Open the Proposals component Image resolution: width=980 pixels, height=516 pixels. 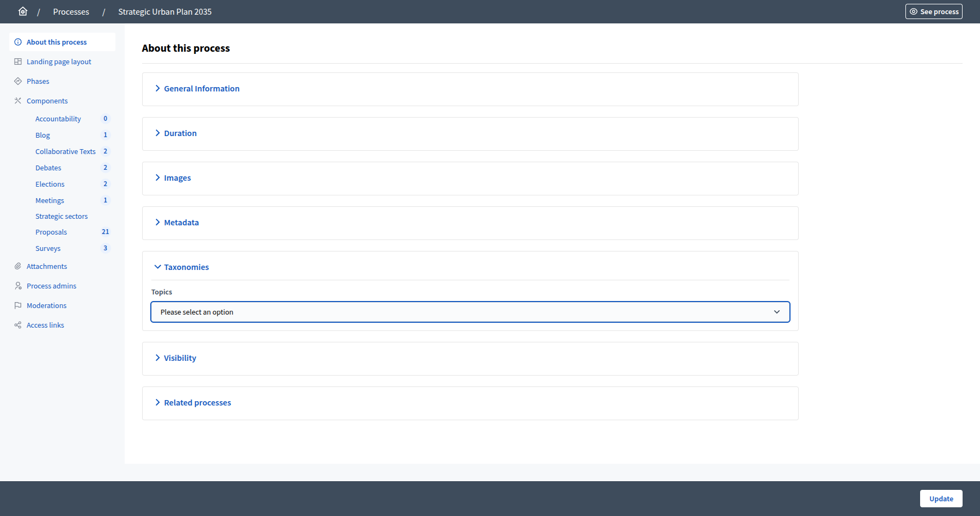(x=51, y=232)
